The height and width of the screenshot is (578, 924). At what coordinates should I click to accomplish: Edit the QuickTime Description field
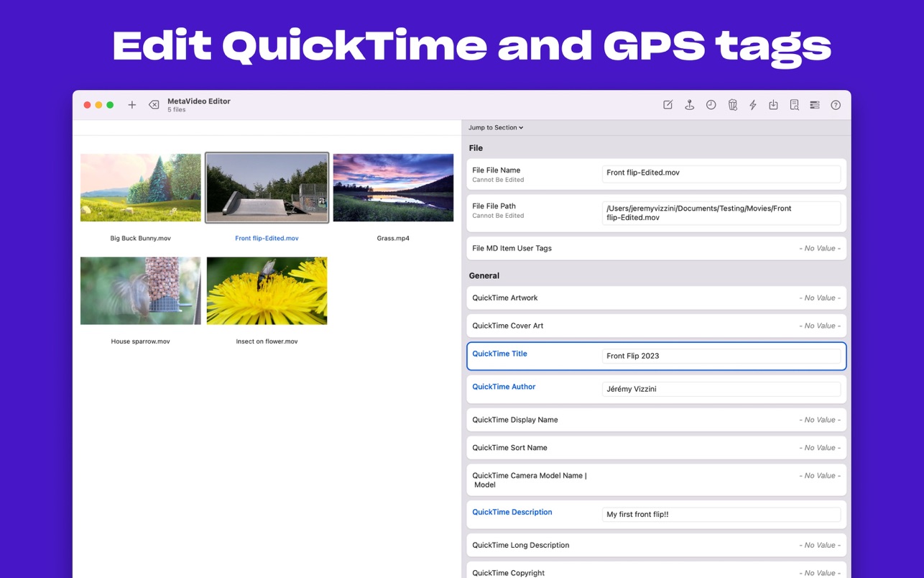(x=721, y=515)
